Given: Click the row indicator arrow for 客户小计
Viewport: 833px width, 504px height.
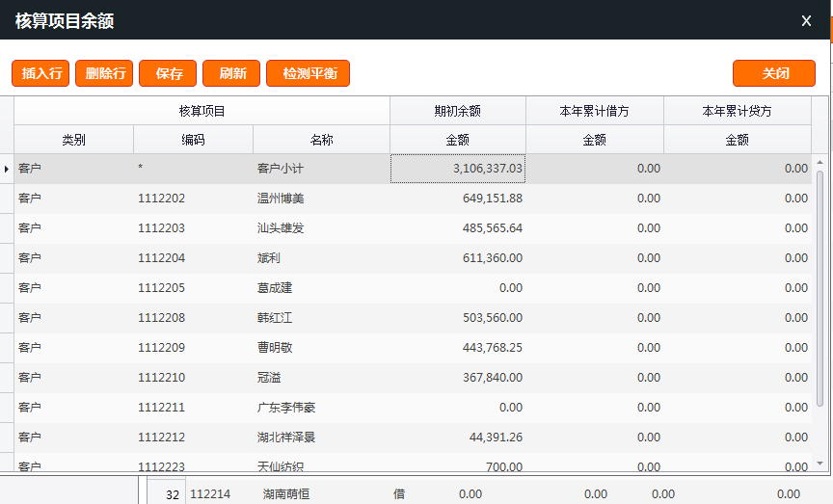Looking at the screenshot, I should pos(7,169).
